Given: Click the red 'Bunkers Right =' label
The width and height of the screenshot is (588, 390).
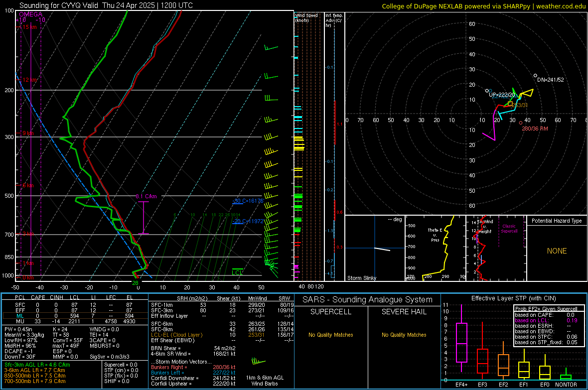Looking at the screenshot, I should 169,367.
